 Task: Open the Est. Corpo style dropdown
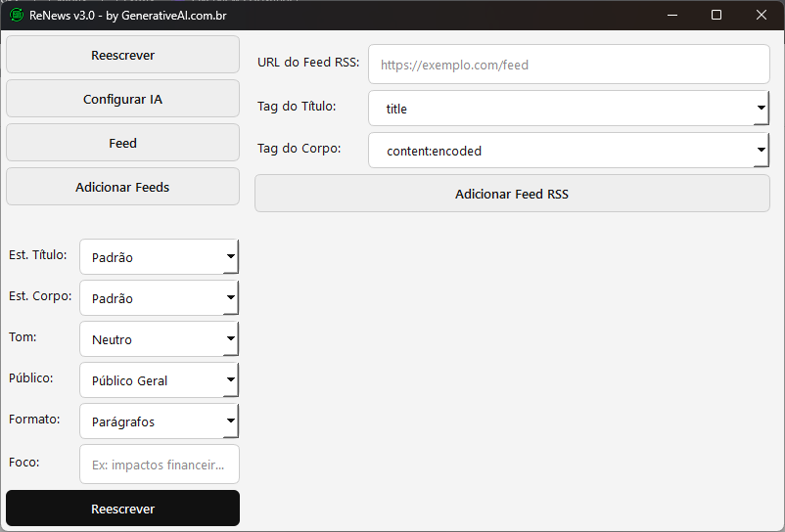click(x=159, y=298)
